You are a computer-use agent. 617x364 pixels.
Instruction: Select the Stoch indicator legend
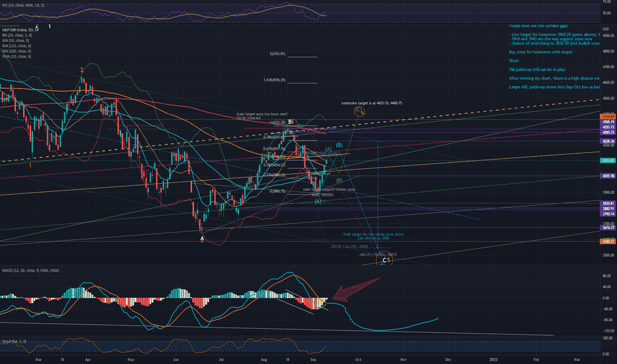click(14, 341)
